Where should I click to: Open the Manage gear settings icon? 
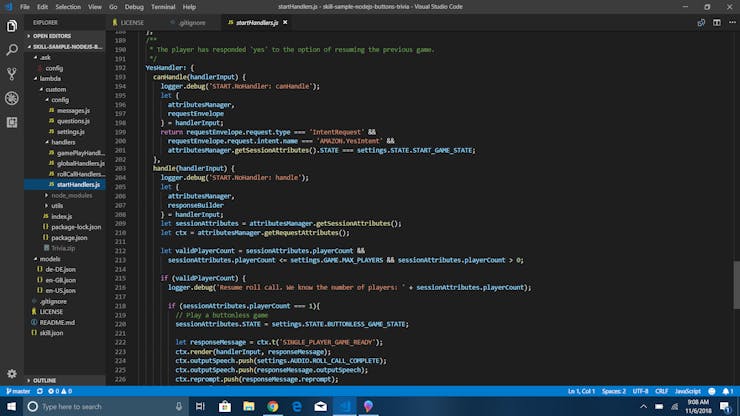pos(12,374)
